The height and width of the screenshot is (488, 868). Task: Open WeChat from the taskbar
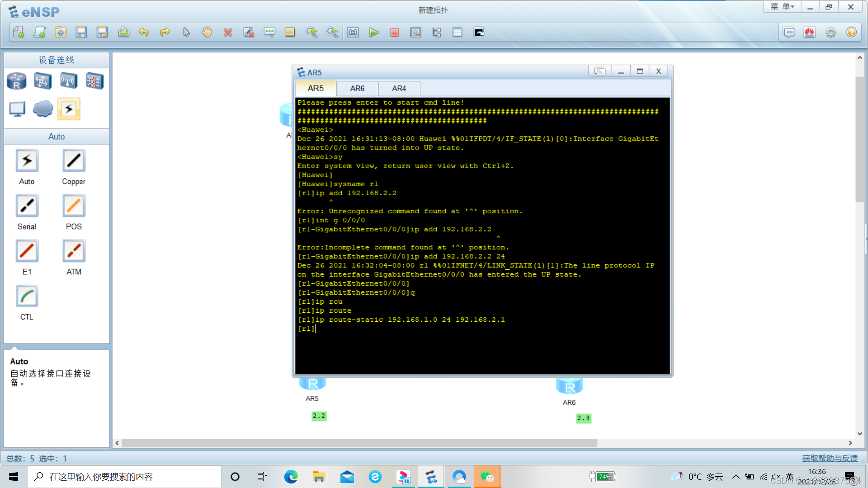(487, 477)
